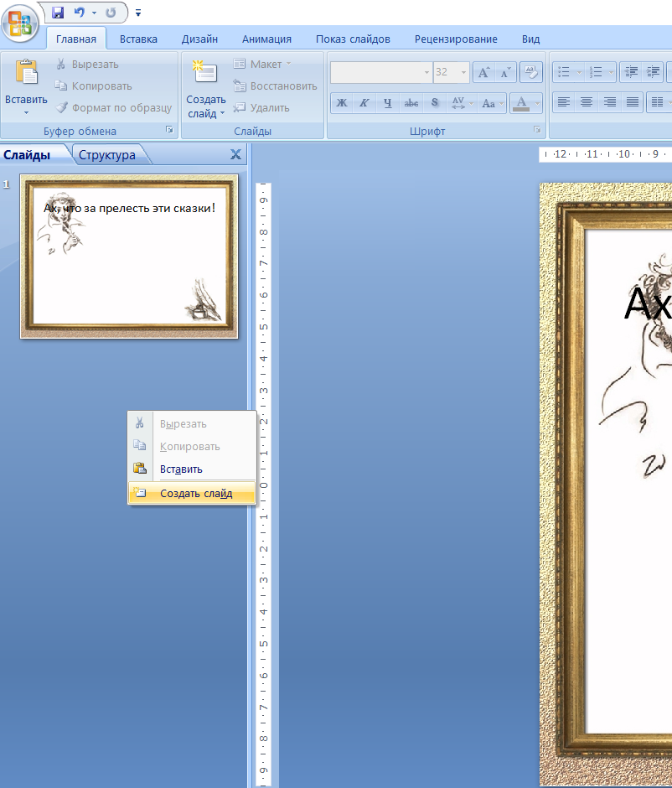The width and height of the screenshot is (672, 788).
Task: Open the font size 32 dropdown
Action: coord(463,72)
